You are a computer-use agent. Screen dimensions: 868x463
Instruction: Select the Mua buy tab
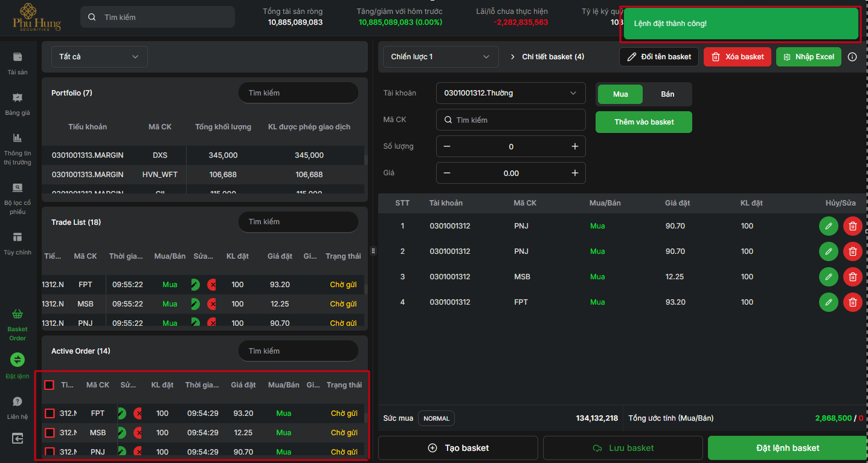[620, 94]
